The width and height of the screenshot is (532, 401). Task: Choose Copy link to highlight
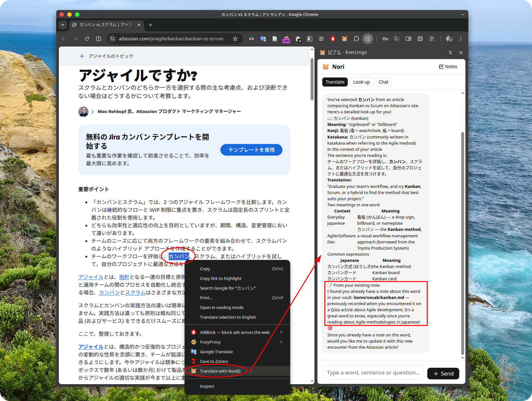237,278
